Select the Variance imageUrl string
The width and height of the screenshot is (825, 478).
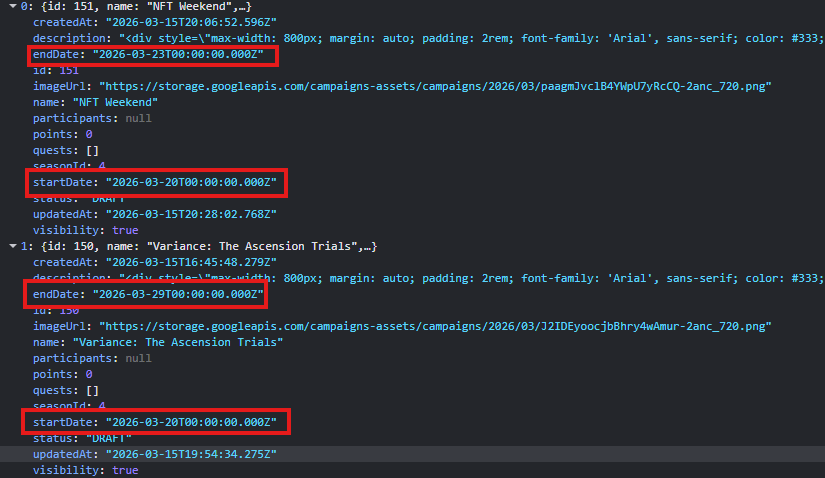tap(435, 326)
